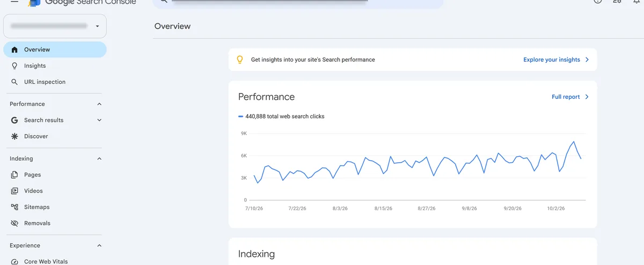Click the Insights lightbulb icon in sidebar
Screen dimensions: 644x265
pos(14,66)
